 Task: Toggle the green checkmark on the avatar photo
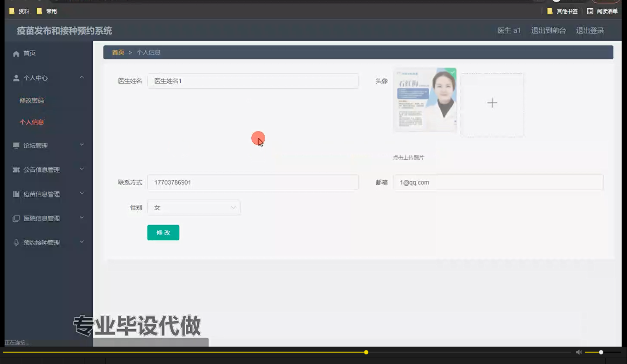coord(452,72)
